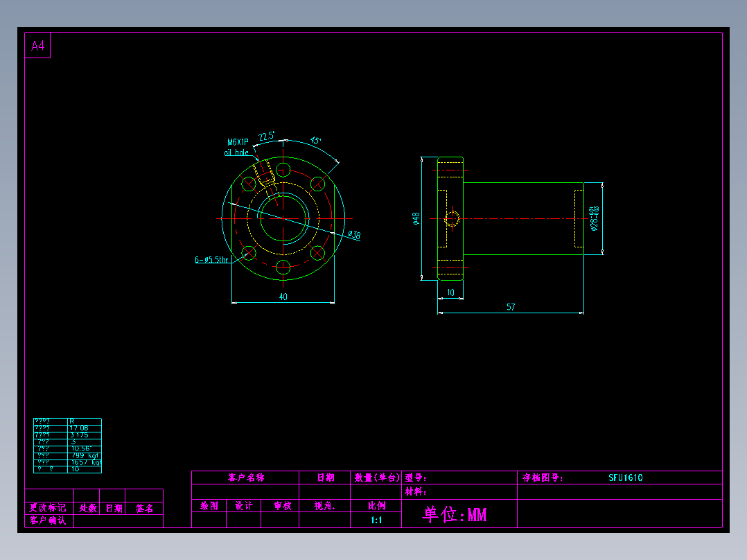
Task: Click the 1:1 scale value
Action: [x=376, y=520]
